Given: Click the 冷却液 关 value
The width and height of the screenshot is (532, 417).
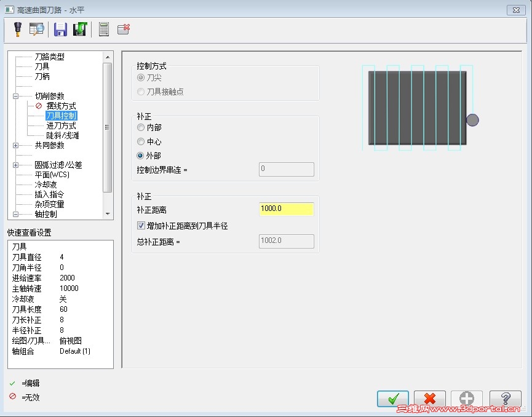Looking at the screenshot, I should 63,299.
